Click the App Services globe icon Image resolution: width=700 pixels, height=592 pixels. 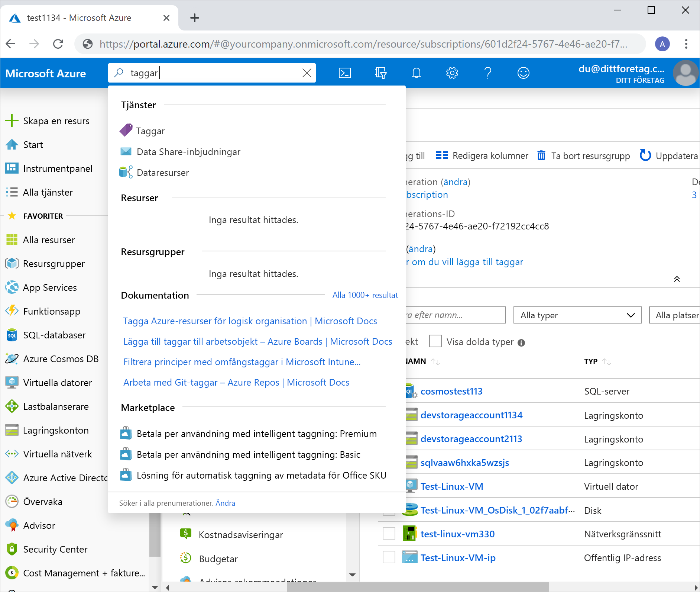pyautogui.click(x=12, y=287)
